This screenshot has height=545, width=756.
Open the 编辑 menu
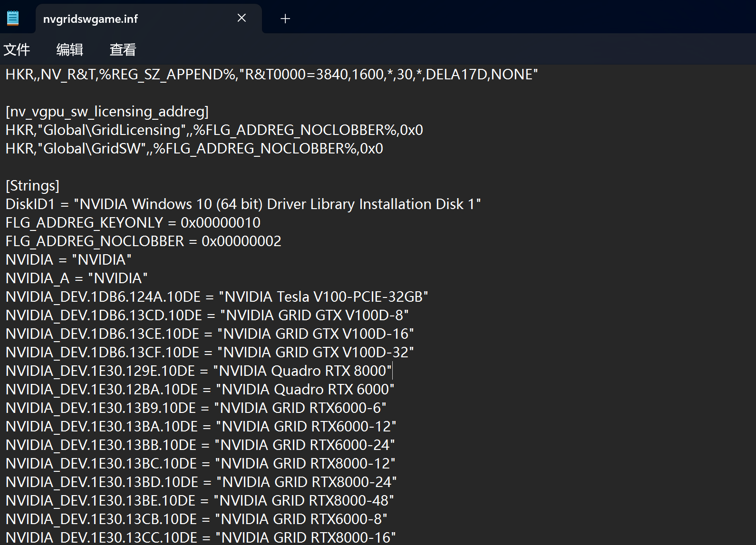click(70, 49)
